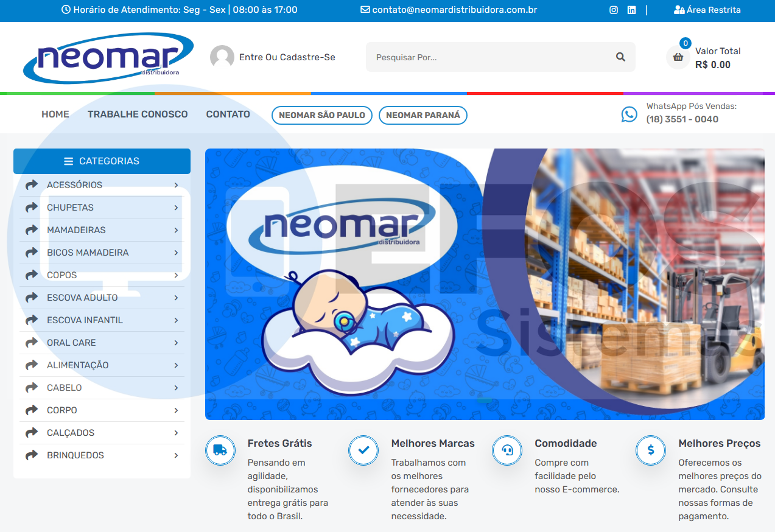This screenshot has height=532, width=775.
Task: Click the magnifying glass search icon
Action: [620, 57]
